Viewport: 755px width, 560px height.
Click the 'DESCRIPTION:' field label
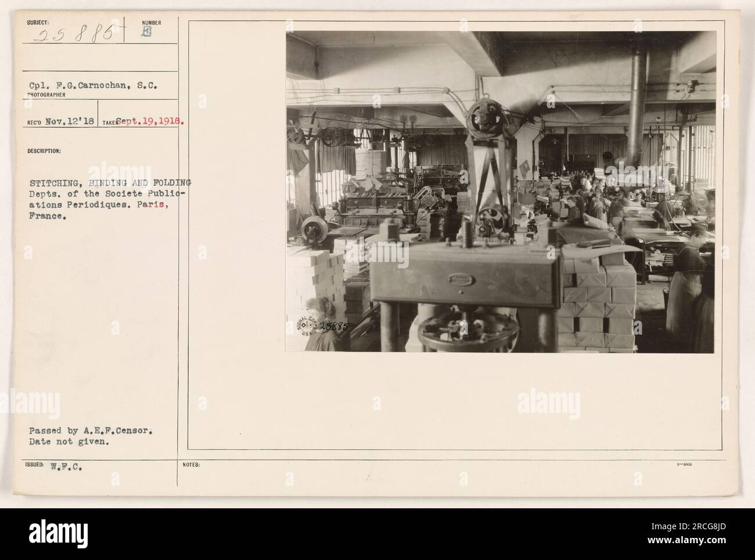point(44,151)
